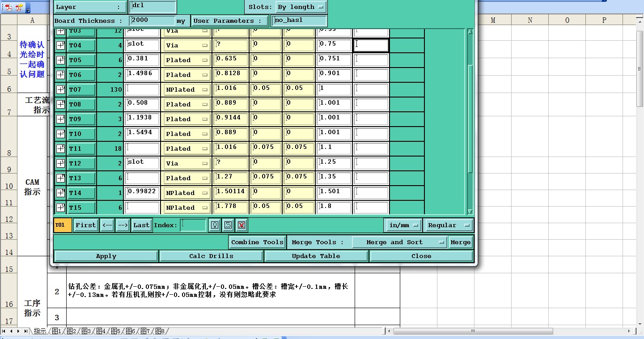Viewport: 644px width, 339px height.
Task: Click the red X icon beside Index
Action: (241, 225)
